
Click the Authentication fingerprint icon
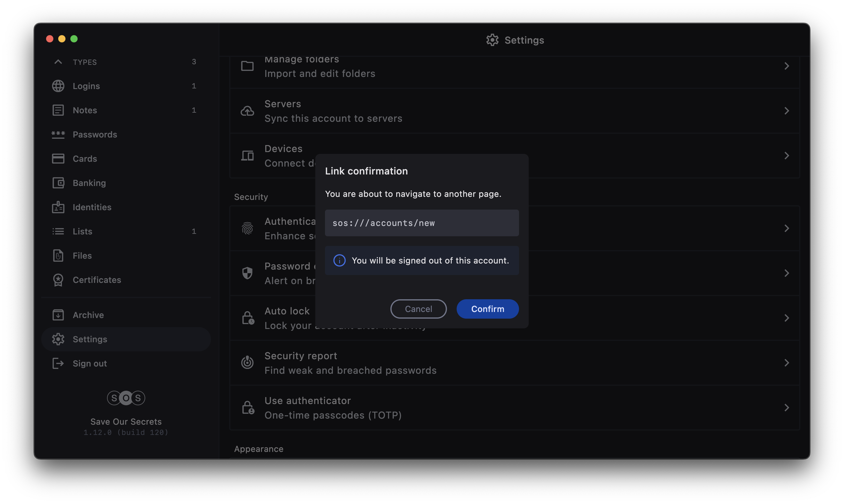(247, 228)
